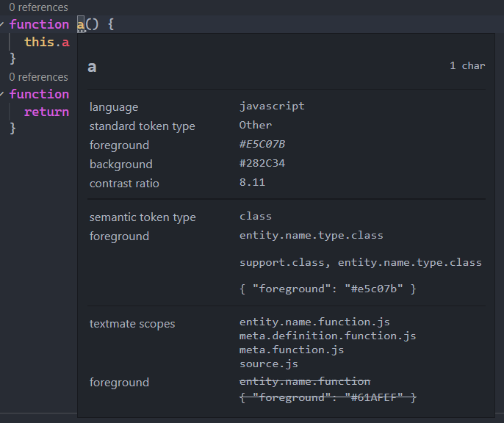Click the opening brace after 'a()'
This screenshot has width=504, height=423.
pyautogui.click(x=111, y=24)
